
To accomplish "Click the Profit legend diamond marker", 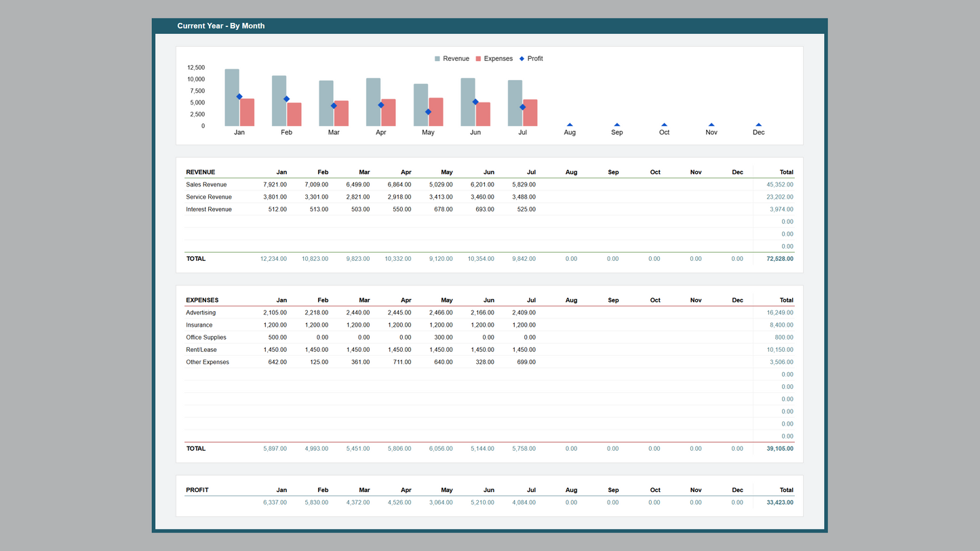I will coord(522,59).
